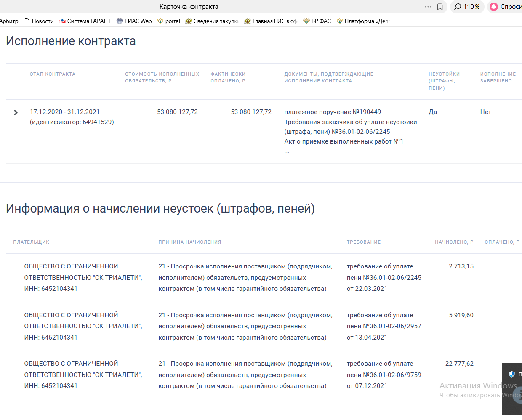Open the Сведения закупки bookmark
Screen dimensions: 522x420
pyautogui.click(x=212, y=21)
